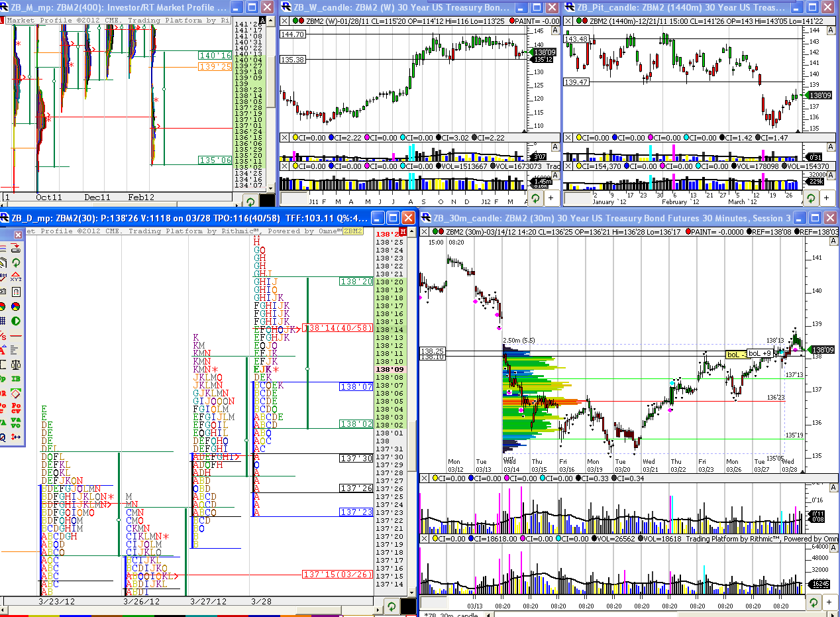Select the green va vo tool
Viewport: 840px width, 617px height.
click(16, 422)
